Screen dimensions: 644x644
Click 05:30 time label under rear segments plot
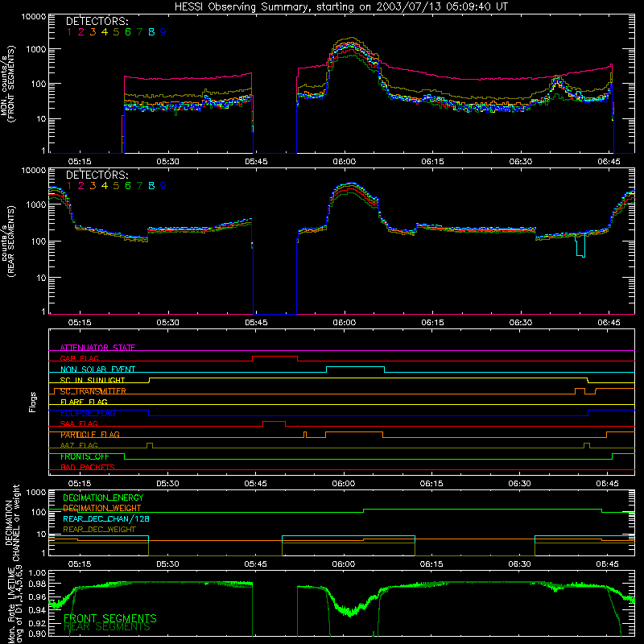pos(167,323)
